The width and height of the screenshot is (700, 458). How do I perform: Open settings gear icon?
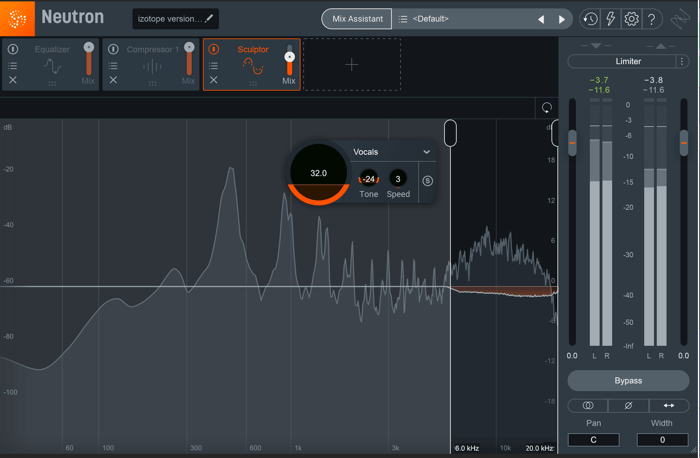coord(631,19)
